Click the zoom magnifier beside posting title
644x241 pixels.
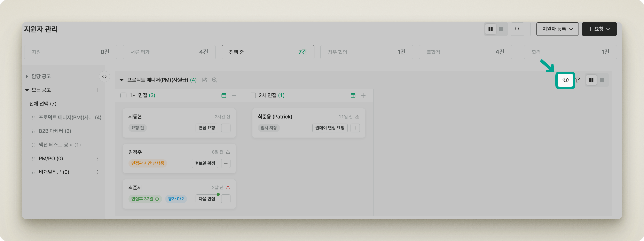pos(214,80)
